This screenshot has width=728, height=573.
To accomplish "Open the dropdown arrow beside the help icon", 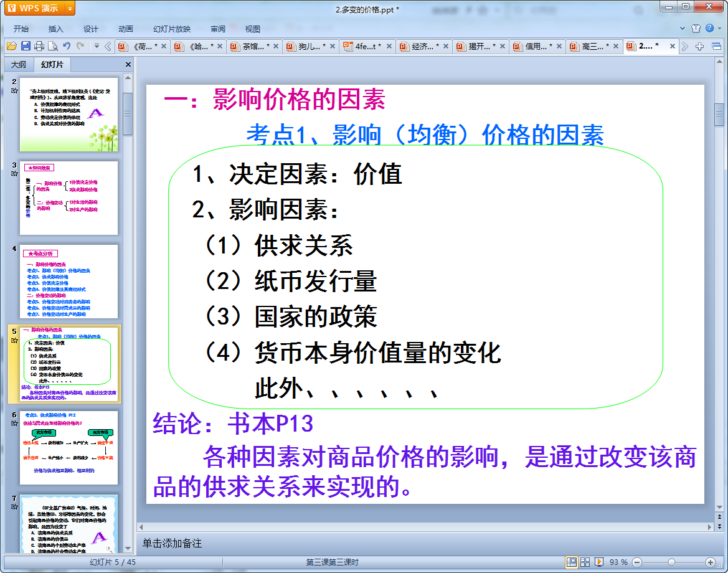I will coord(720,28).
